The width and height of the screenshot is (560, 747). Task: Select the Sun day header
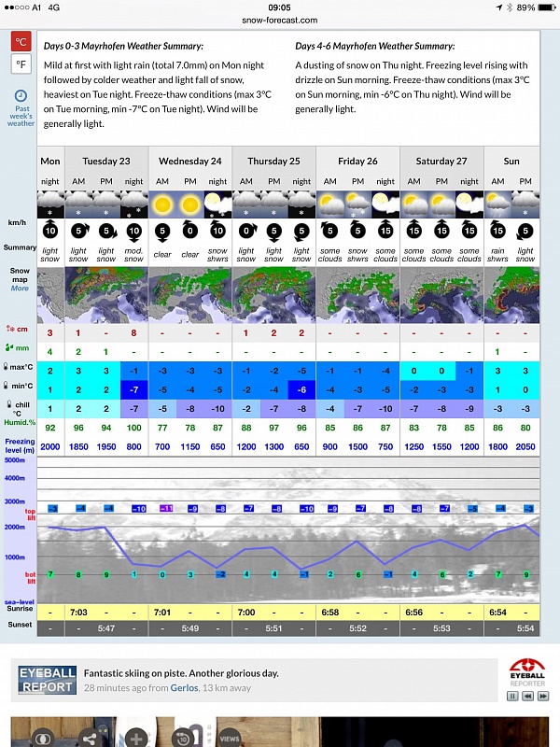coord(511,161)
